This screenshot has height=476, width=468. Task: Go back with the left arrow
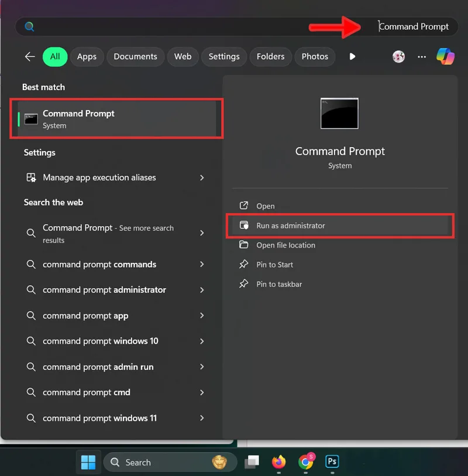[30, 56]
